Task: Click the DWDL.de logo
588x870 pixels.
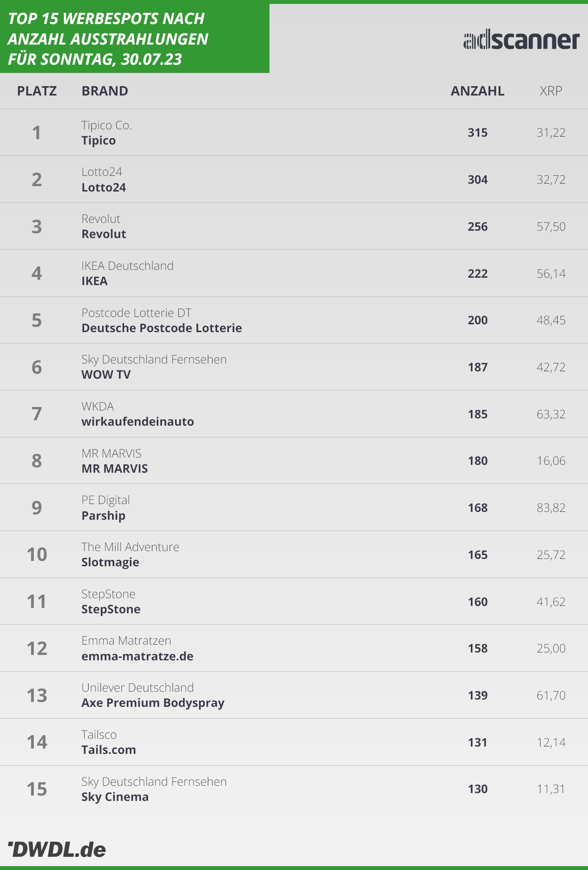Action: 57,849
